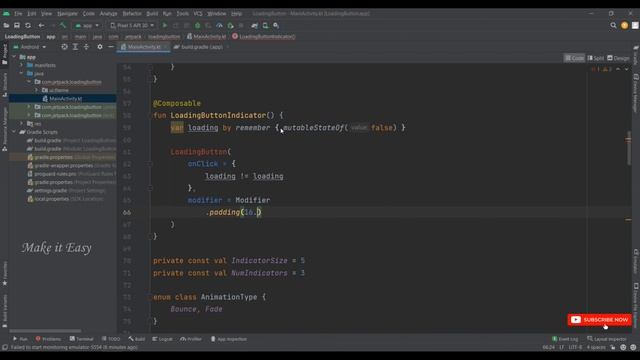Click the Sync/Reload toolbar icon

pyautogui.click(x=28, y=25)
